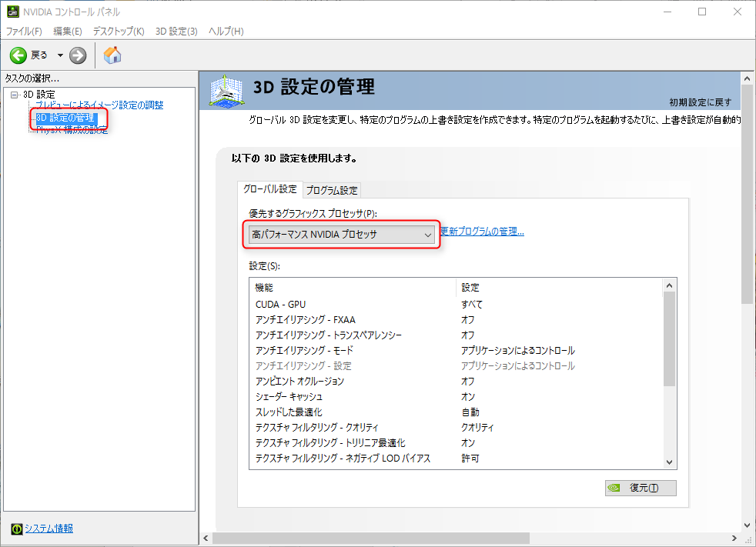Click the main panel scroll-up arrow
This screenshot has width=756, height=547.
click(748, 78)
